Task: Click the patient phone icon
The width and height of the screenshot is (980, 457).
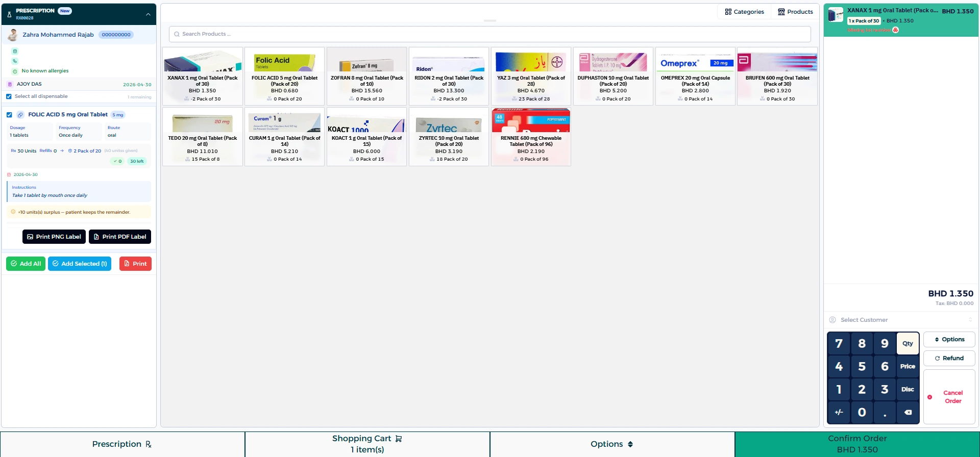Action: click(15, 61)
